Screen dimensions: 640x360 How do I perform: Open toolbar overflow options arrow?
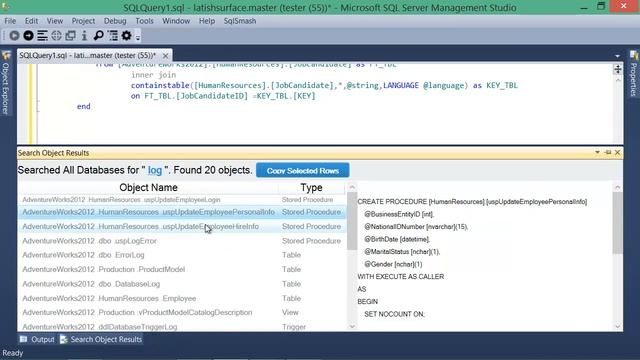coord(138,38)
